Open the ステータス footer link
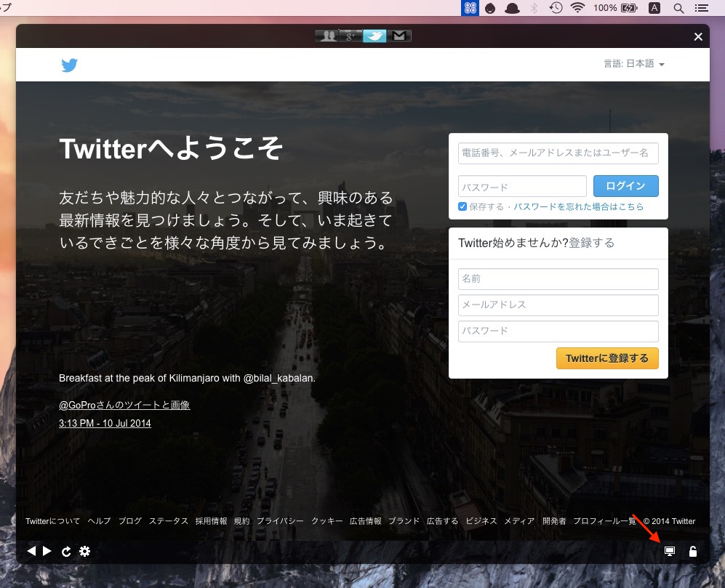The width and height of the screenshot is (725, 588). pyautogui.click(x=168, y=521)
